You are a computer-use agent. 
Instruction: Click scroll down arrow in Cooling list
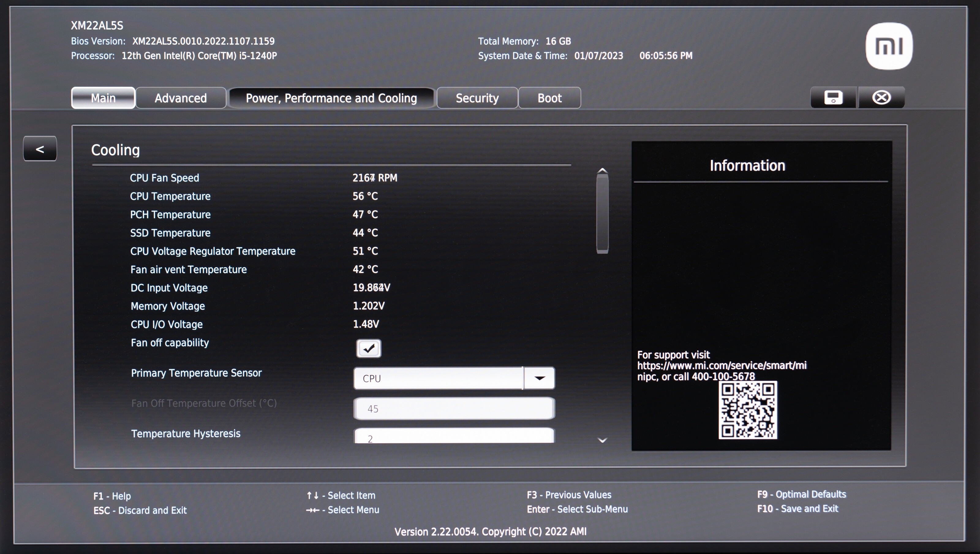pos(602,440)
